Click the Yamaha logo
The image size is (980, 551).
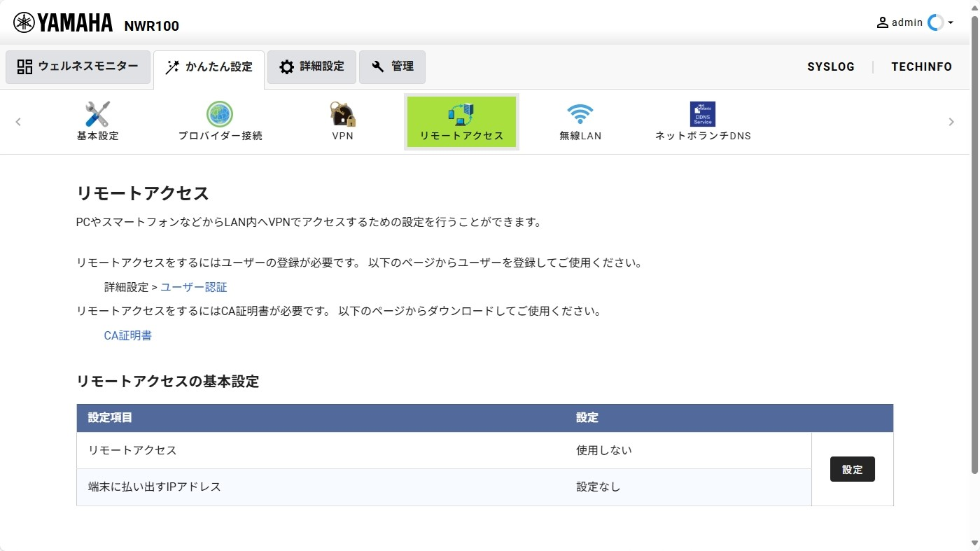tap(63, 23)
